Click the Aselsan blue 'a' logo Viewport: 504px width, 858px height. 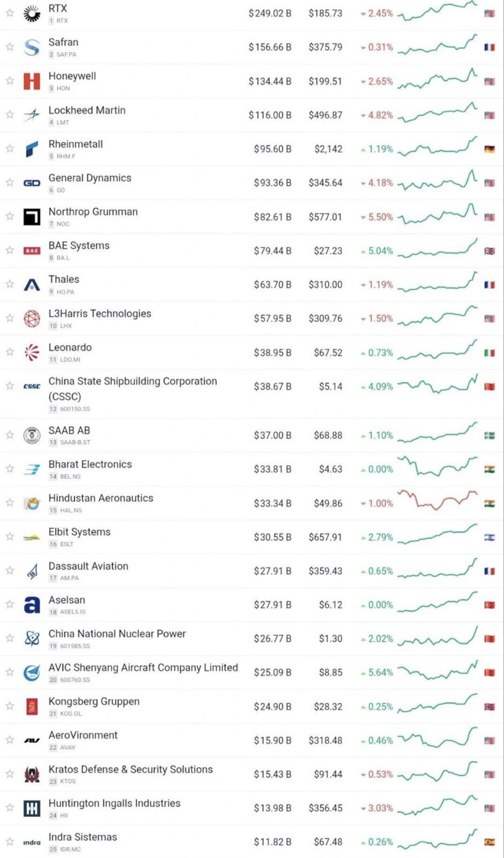pyautogui.click(x=31, y=605)
